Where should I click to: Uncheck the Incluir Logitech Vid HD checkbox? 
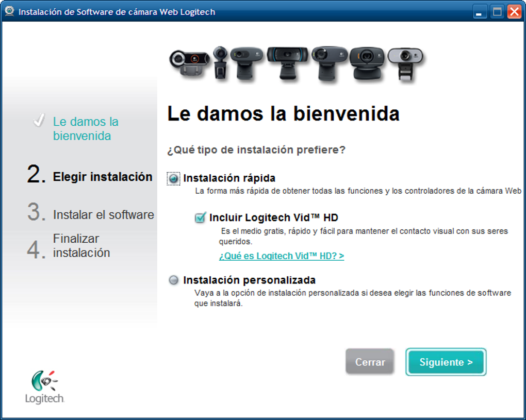[x=200, y=217]
